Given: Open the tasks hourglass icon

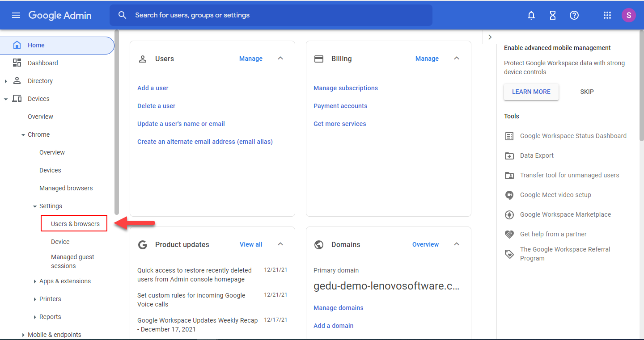Looking at the screenshot, I should 553,15.
